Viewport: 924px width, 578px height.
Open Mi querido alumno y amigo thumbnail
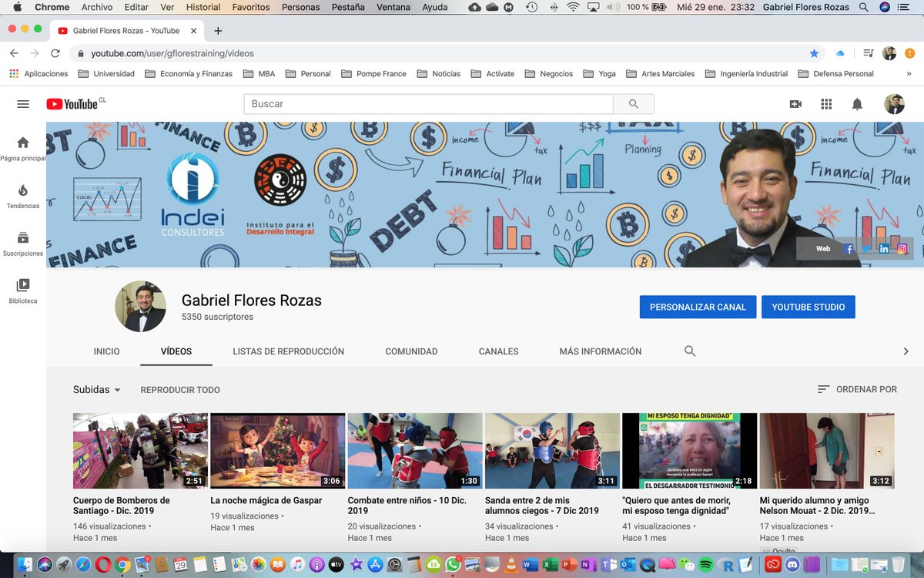point(827,451)
